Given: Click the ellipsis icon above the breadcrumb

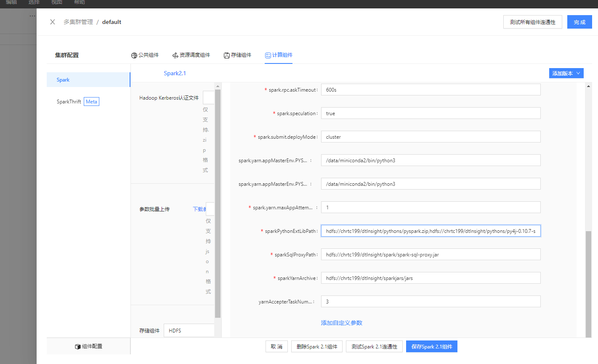Looking at the screenshot, I should point(32,16).
